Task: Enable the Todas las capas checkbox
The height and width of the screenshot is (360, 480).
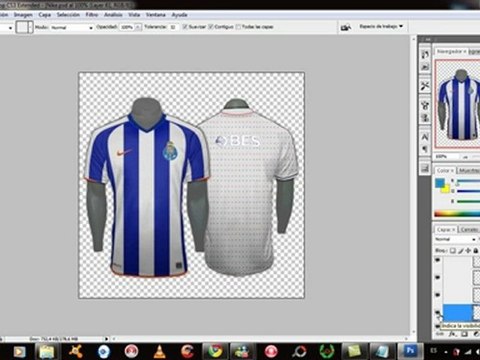Action: coord(238,27)
